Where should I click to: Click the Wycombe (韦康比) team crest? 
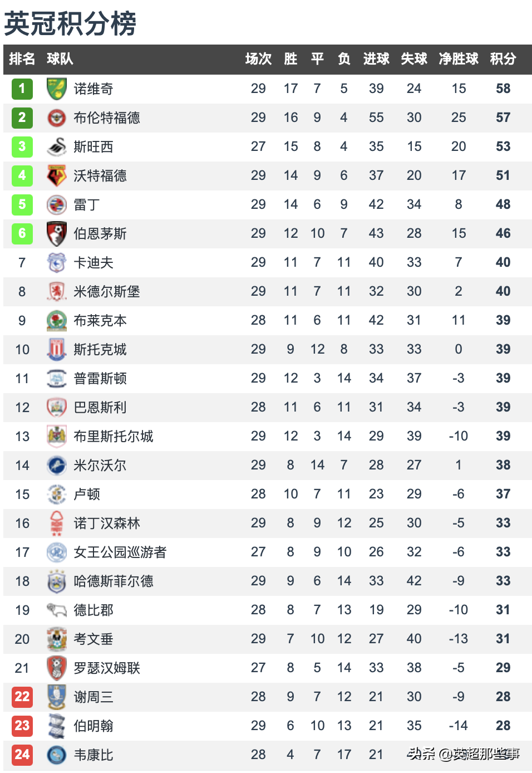coord(56,755)
